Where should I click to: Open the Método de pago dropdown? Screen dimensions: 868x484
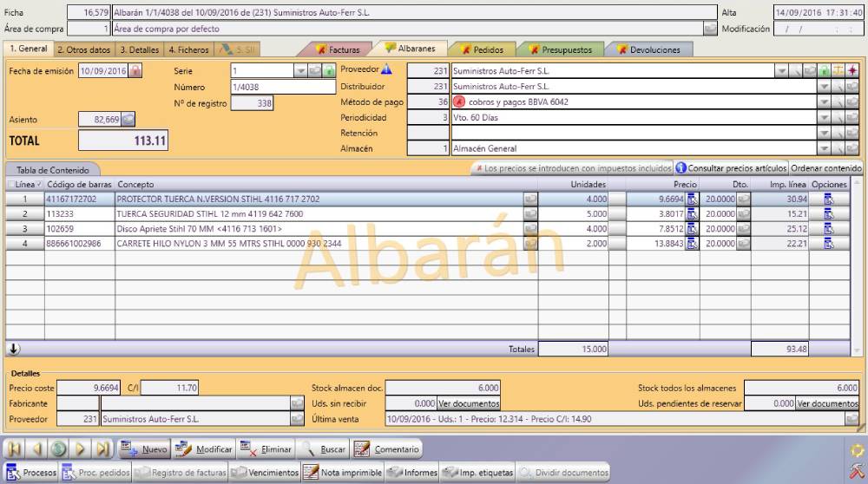823,102
